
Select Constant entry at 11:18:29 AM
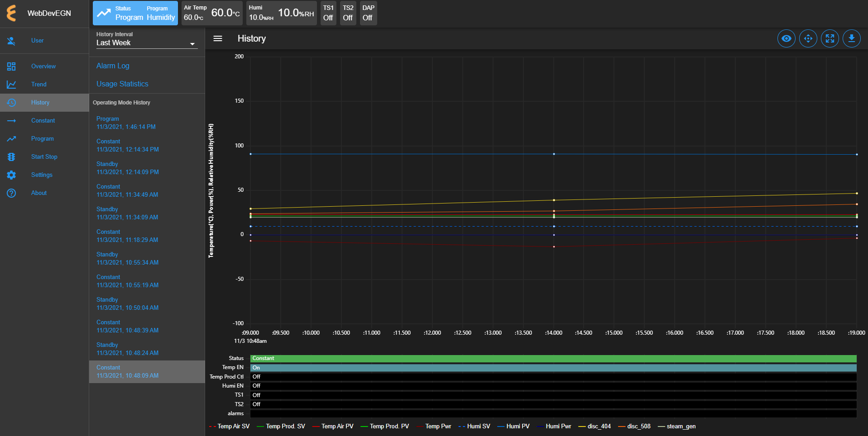147,236
